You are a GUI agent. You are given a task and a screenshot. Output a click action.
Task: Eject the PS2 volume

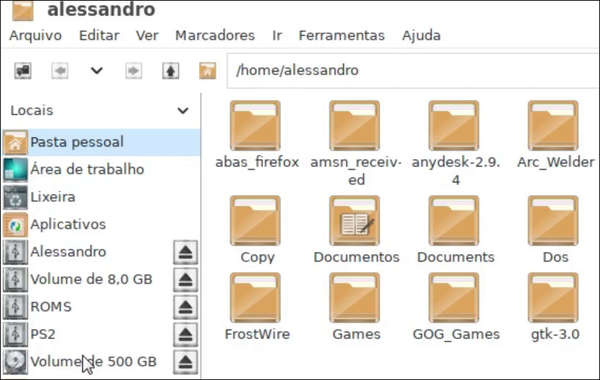[x=186, y=335]
